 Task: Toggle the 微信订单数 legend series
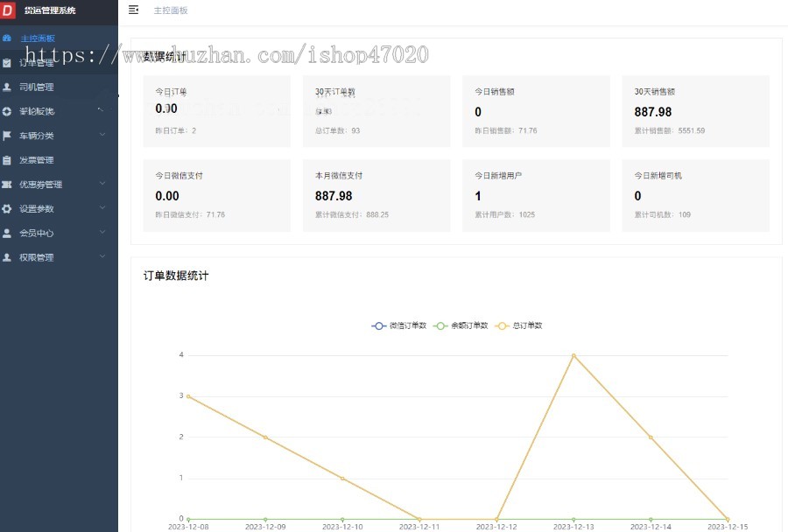coord(399,325)
